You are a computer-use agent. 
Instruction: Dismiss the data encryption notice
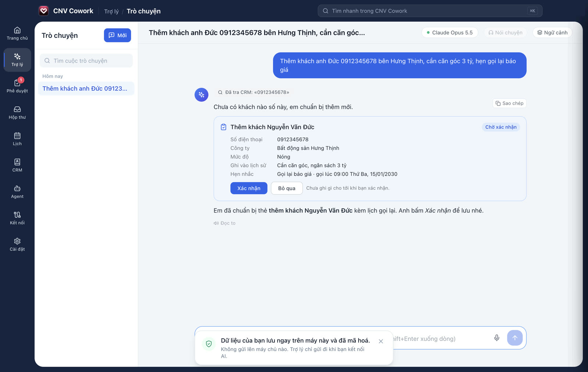click(381, 341)
